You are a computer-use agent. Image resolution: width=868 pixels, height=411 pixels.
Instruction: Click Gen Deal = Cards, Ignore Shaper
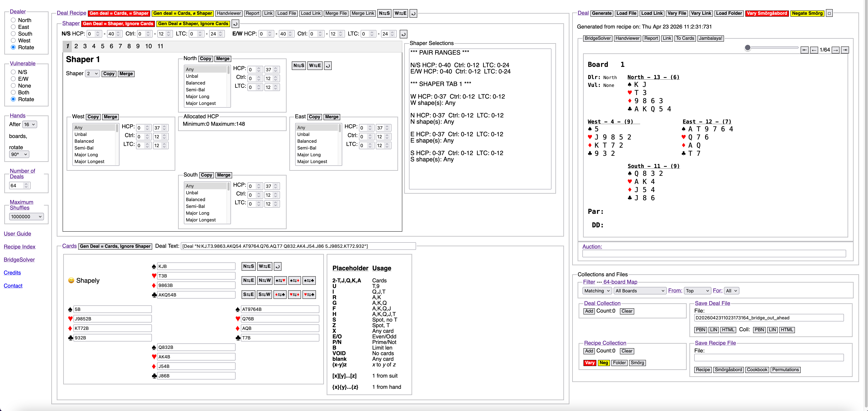coord(115,246)
